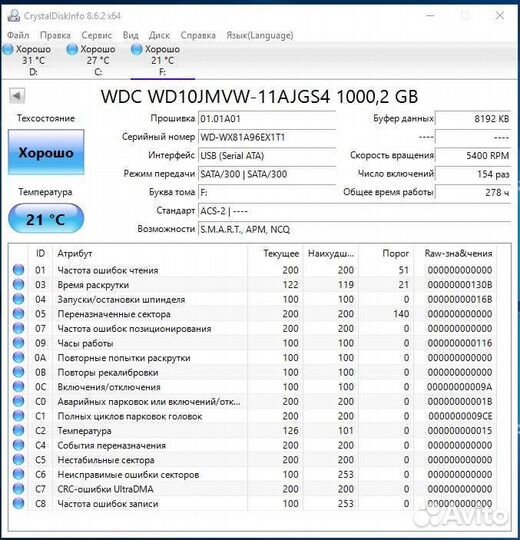
Task: Click status orb for attribute C5 Нестабильные сектора
Action: tap(19, 460)
